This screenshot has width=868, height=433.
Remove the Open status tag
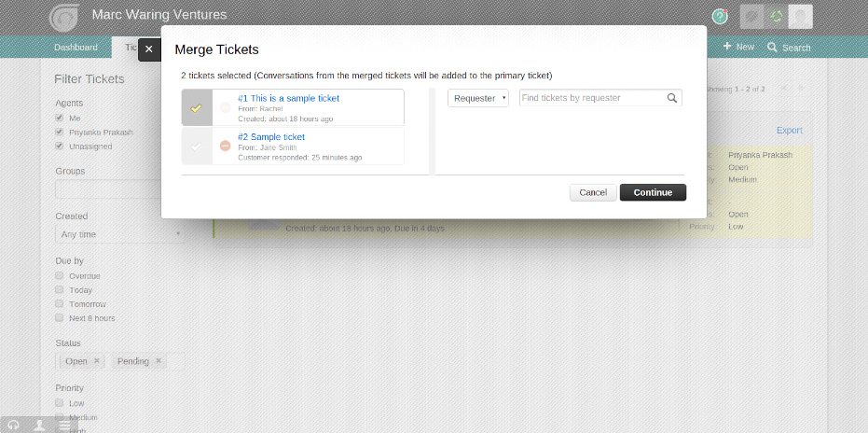pos(96,361)
